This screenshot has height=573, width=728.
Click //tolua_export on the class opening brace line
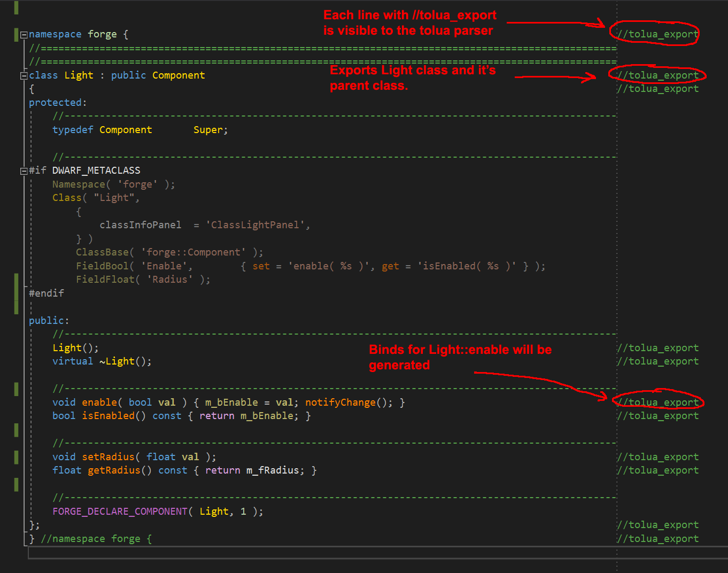[658, 89]
